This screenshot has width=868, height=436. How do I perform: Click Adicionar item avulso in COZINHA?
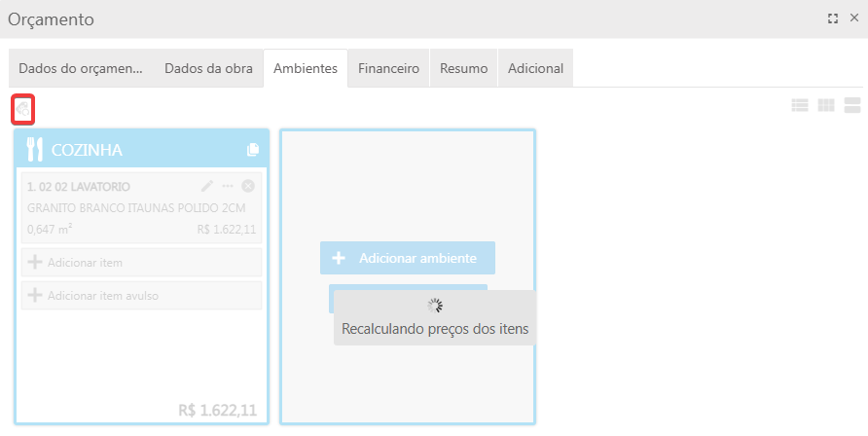pos(141,295)
